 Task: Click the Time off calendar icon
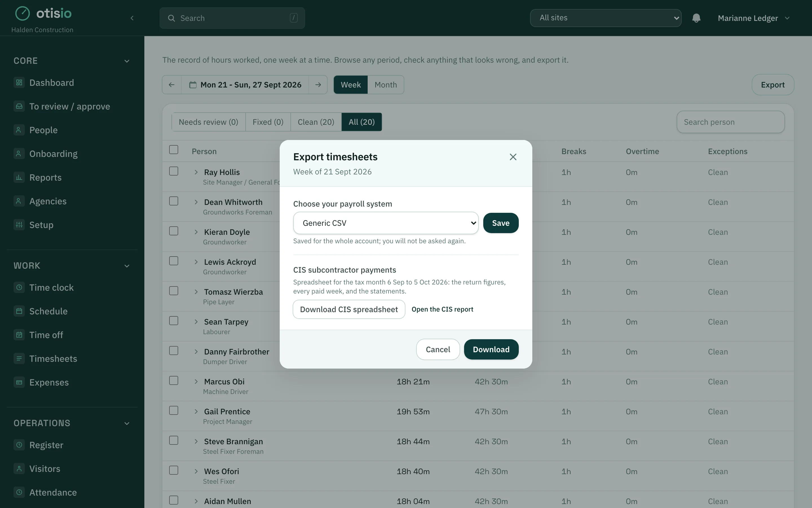(19, 335)
